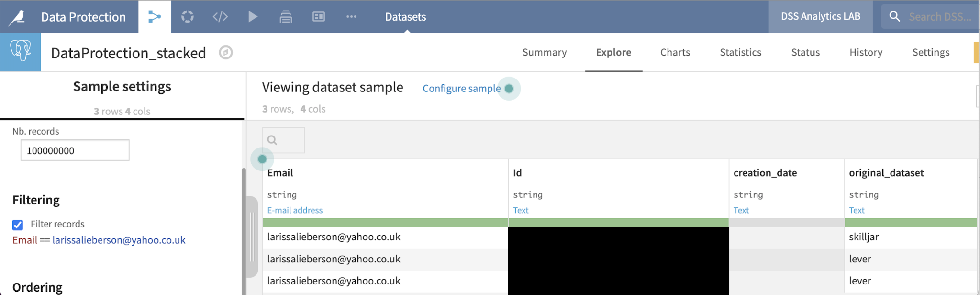Open the Datasets navbar menu
Screen dimensions: 980x295
tap(405, 17)
